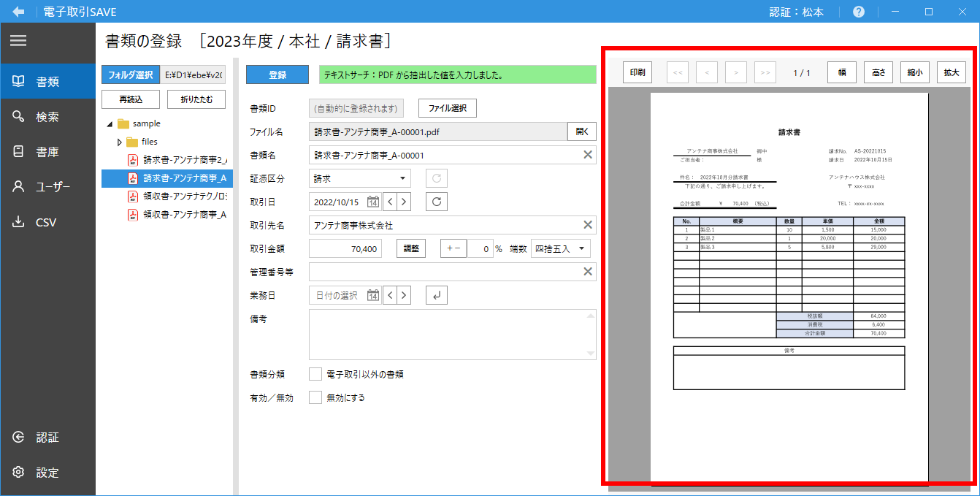Go to 検索 in the sidebar
Screen dimensions: 980x496
47,117
